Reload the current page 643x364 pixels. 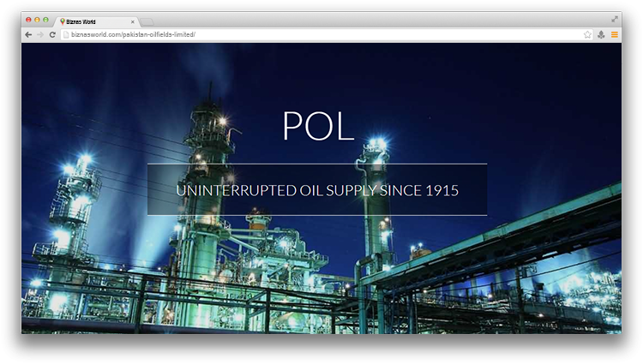(x=52, y=34)
